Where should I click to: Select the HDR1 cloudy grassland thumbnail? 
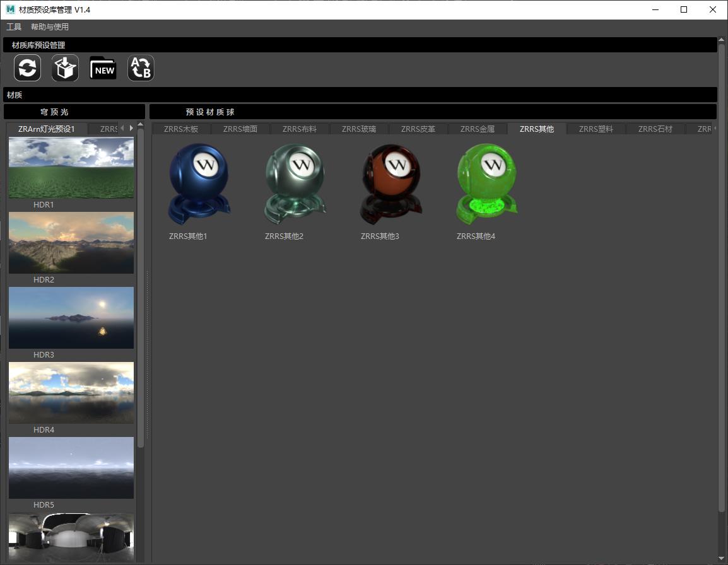click(71, 168)
